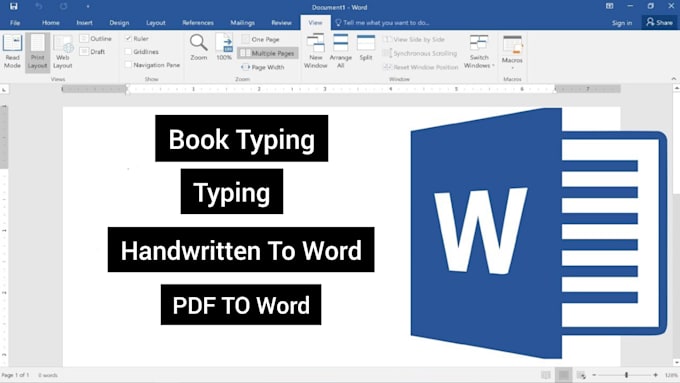The image size is (680, 383).
Task: Switch to the Layout tab
Action: coord(156,23)
